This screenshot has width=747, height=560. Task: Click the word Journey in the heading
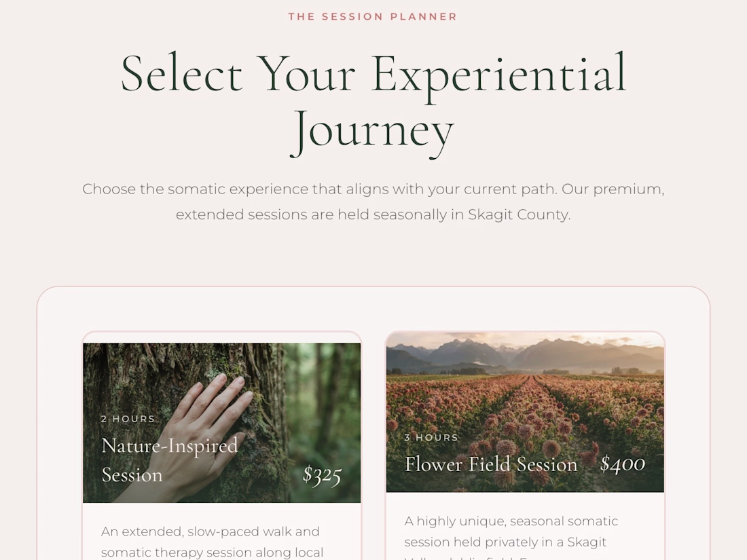373,131
